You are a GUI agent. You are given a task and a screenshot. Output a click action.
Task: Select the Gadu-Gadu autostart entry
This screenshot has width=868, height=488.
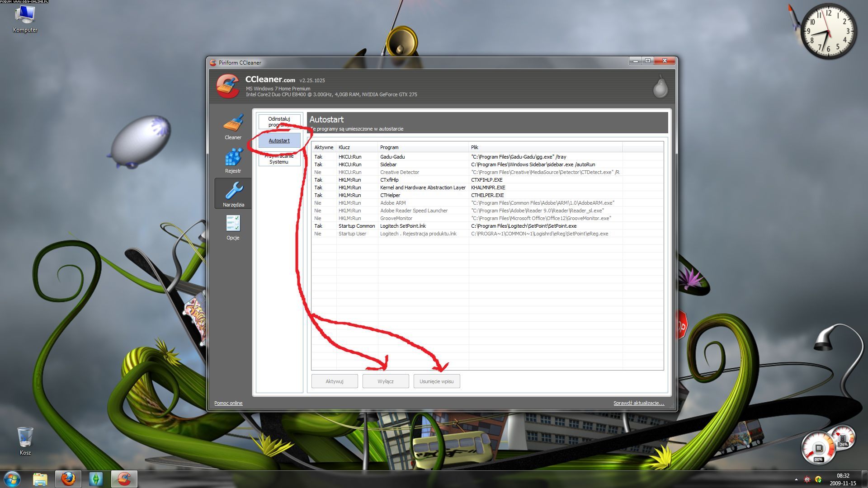pos(487,157)
